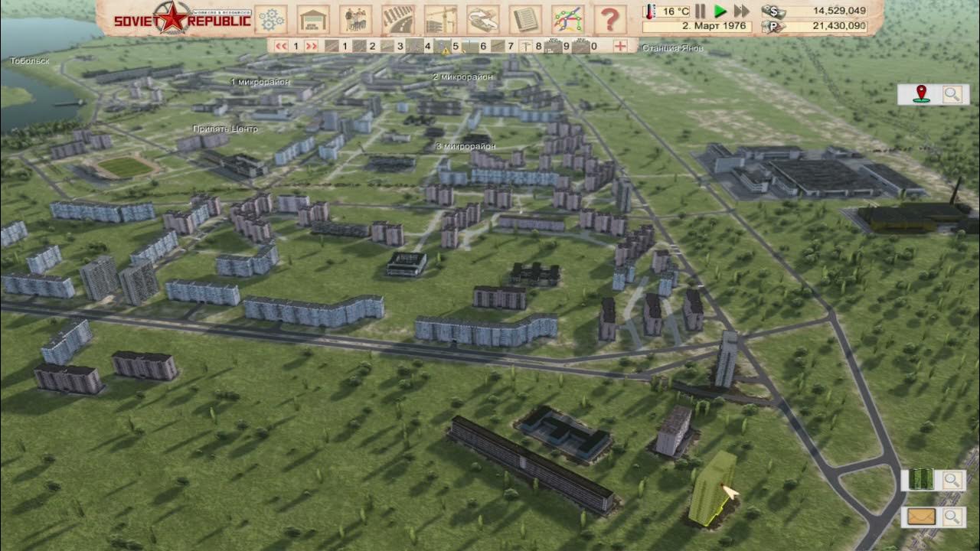The height and width of the screenshot is (551, 980).
Task: Click magnifier beside envelope notification
Action: coord(952,517)
